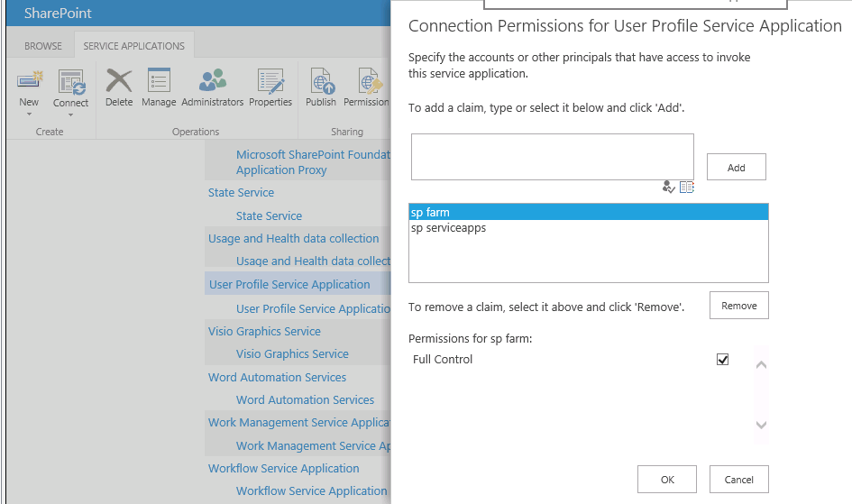Image resolution: width=852 pixels, height=504 pixels.
Task: Open the indented Usage and Health proxy link
Action: pos(313,261)
